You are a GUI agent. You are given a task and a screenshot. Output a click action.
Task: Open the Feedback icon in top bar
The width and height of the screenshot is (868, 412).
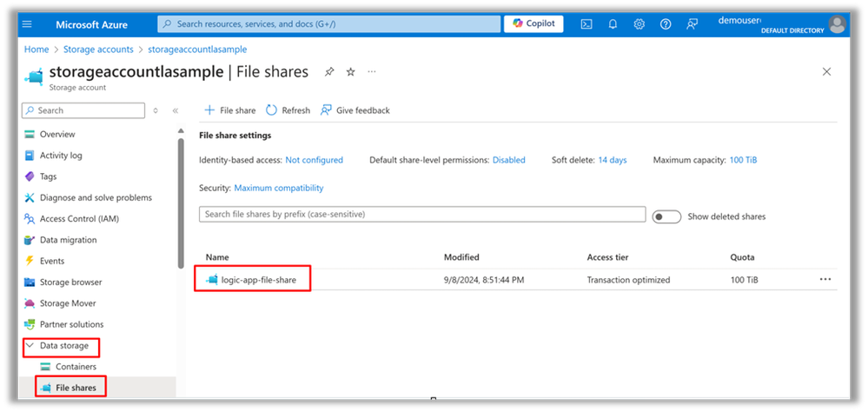pyautogui.click(x=692, y=24)
